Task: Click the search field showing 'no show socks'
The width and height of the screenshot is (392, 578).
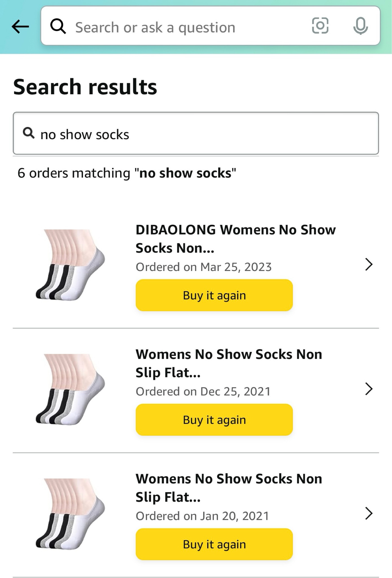Action: [196, 134]
